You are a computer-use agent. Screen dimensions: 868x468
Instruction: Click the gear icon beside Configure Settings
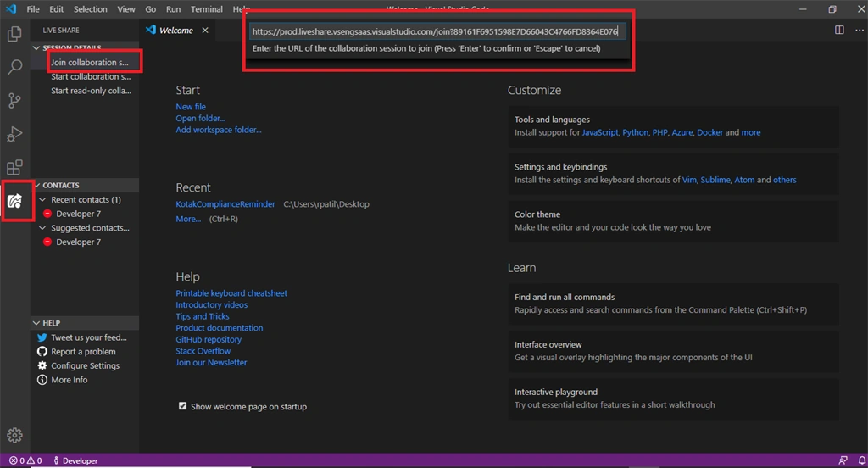coord(42,365)
